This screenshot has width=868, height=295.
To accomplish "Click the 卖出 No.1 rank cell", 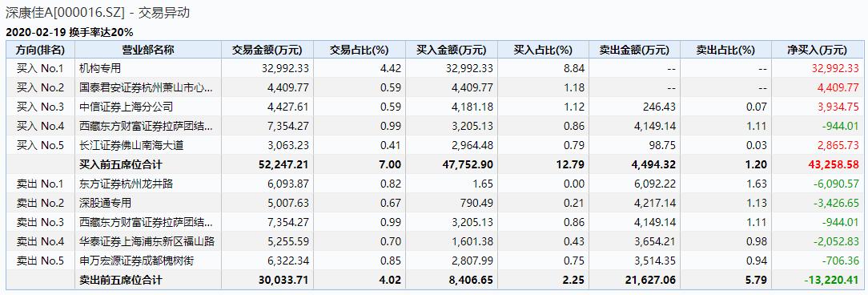I will pos(40,184).
